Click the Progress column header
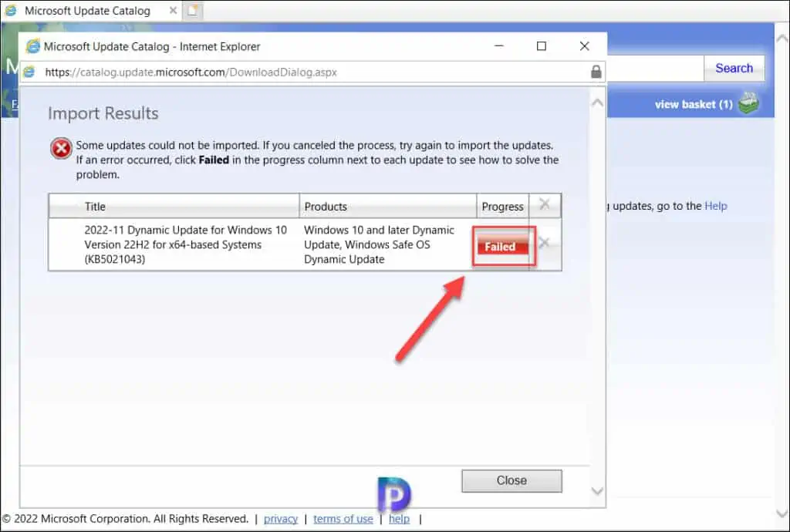This screenshot has width=790, height=532. [x=503, y=207]
